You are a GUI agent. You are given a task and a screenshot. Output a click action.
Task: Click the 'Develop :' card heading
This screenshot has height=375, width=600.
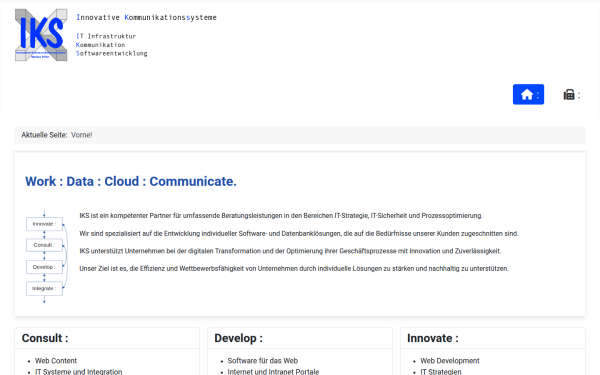[x=238, y=338]
